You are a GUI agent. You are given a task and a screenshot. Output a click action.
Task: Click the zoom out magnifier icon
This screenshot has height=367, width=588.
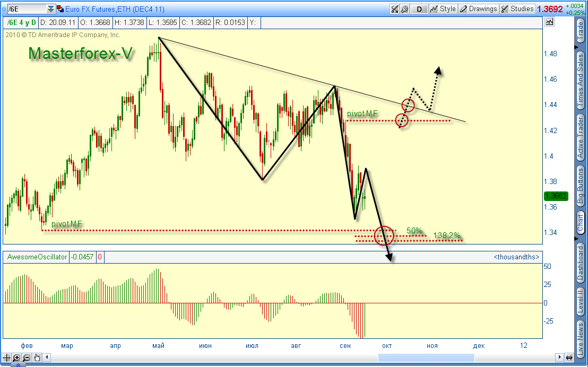[x=27, y=357]
